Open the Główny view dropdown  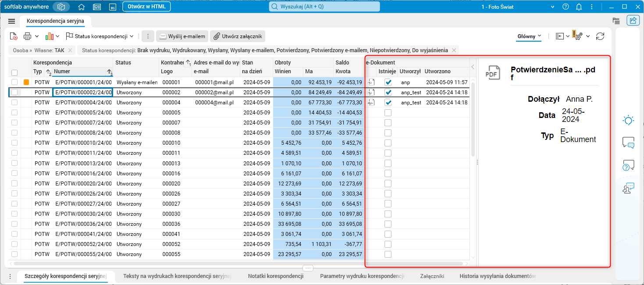point(529,36)
